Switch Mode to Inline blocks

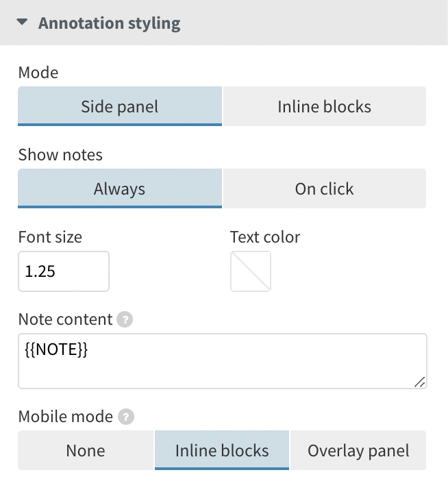325,106
